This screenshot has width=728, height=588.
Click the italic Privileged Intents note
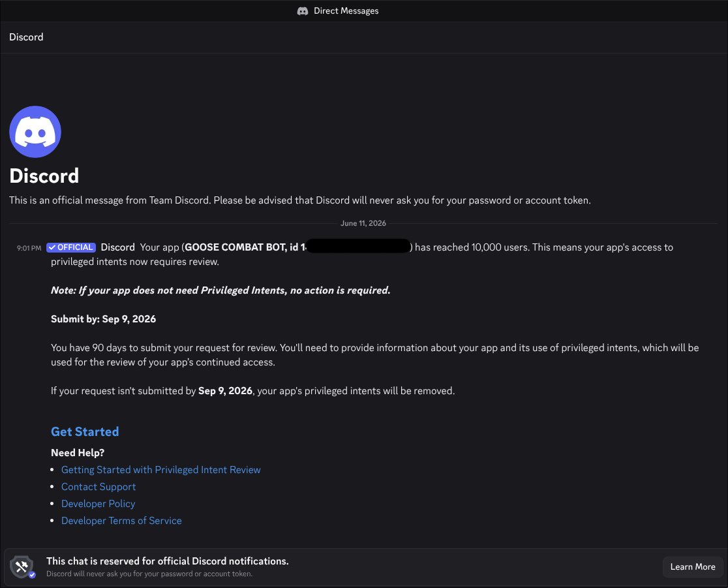(220, 290)
